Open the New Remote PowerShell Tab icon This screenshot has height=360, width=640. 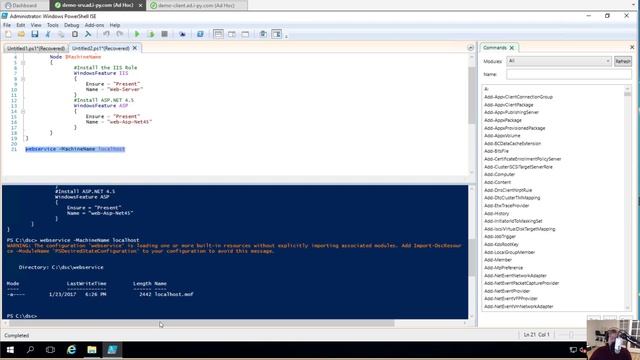coord(182,34)
